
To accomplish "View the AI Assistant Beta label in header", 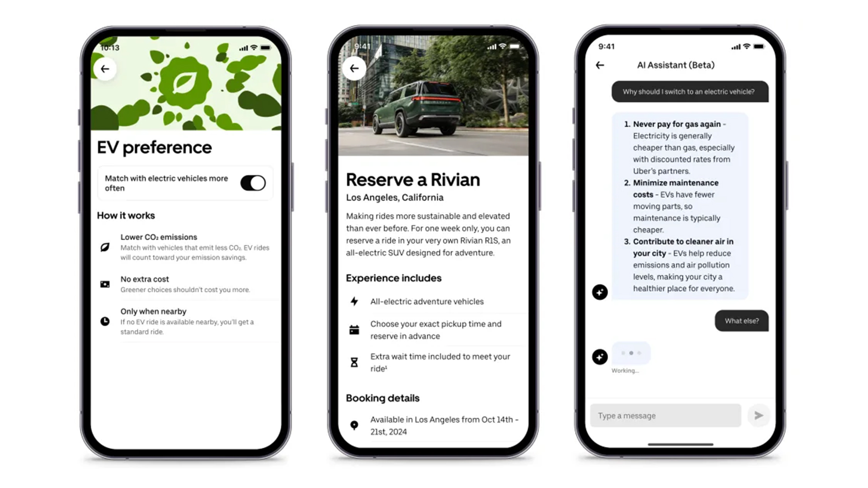I will pos(676,64).
